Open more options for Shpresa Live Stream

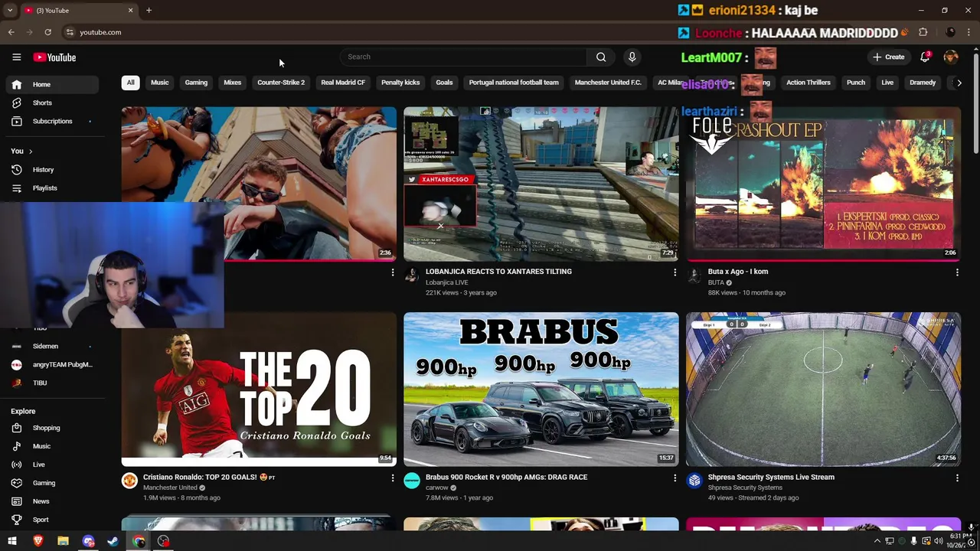tap(957, 478)
